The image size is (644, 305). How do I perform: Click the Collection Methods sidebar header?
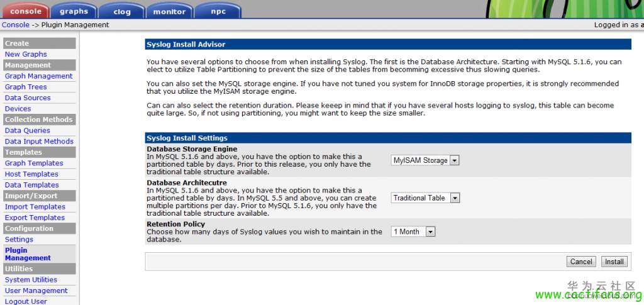click(40, 119)
